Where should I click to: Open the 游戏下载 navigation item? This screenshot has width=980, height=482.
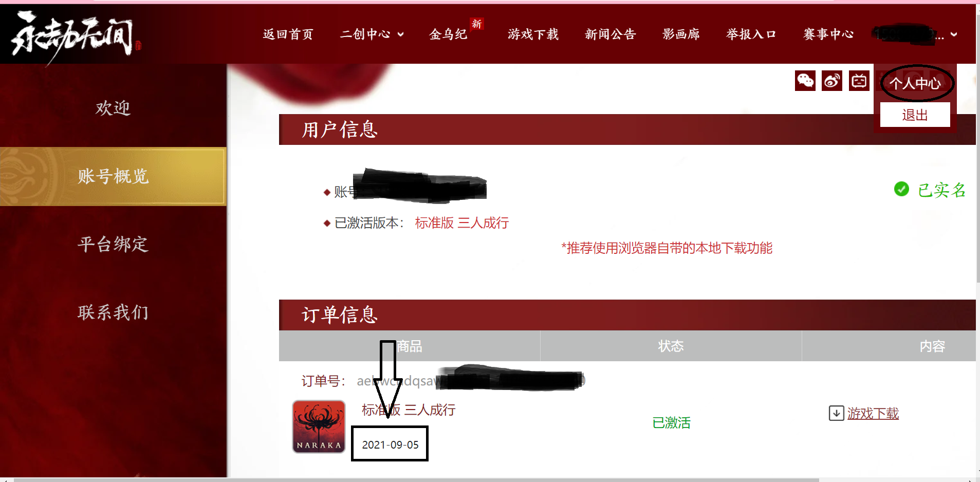coord(533,34)
